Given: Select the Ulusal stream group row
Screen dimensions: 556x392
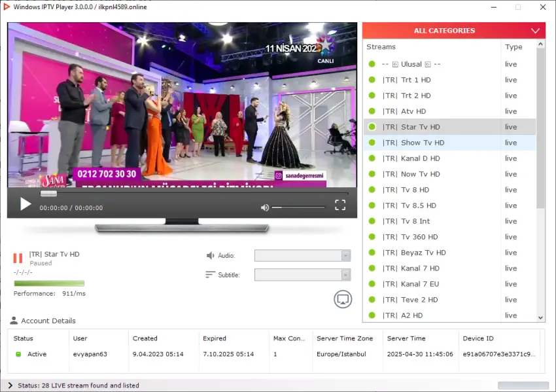Looking at the screenshot, I should (x=449, y=64).
